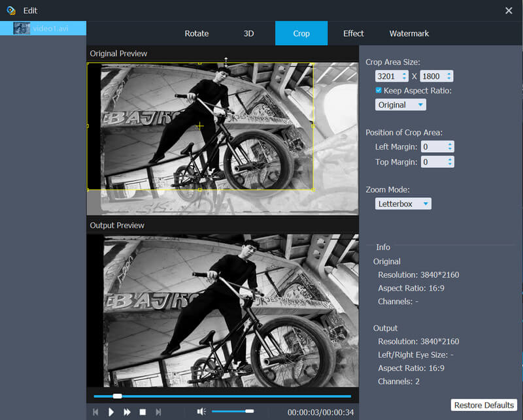
Task: Stop the video playback
Action: (143, 412)
